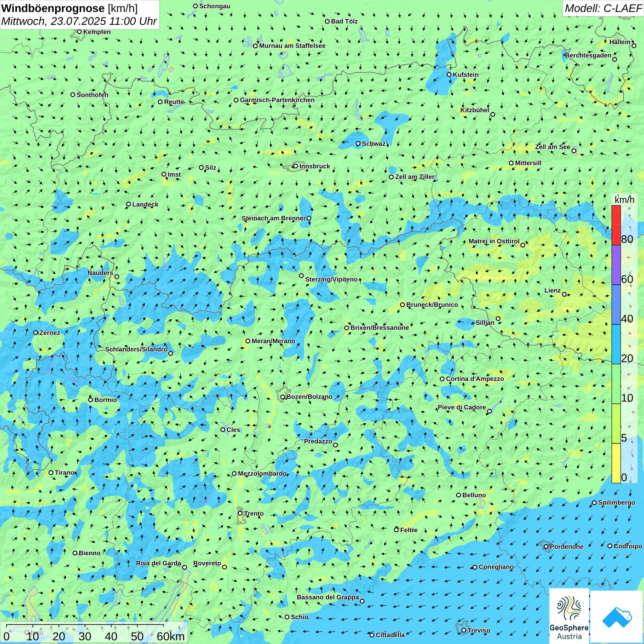Click the Rovereto label
The width and height of the screenshot is (644, 644).
(x=207, y=563)
